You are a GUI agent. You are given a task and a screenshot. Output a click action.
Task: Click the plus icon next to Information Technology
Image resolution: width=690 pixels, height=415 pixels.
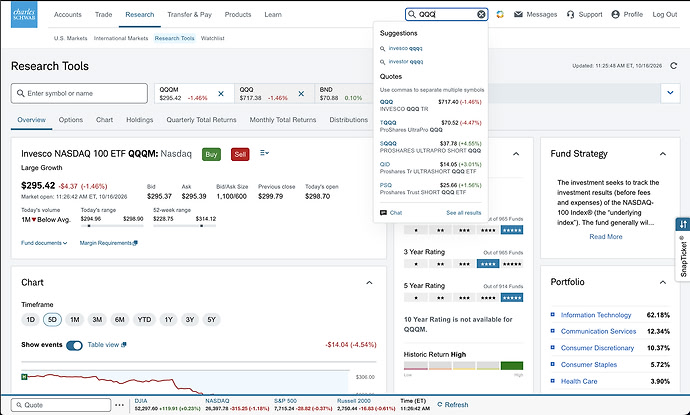click(553, 315)
